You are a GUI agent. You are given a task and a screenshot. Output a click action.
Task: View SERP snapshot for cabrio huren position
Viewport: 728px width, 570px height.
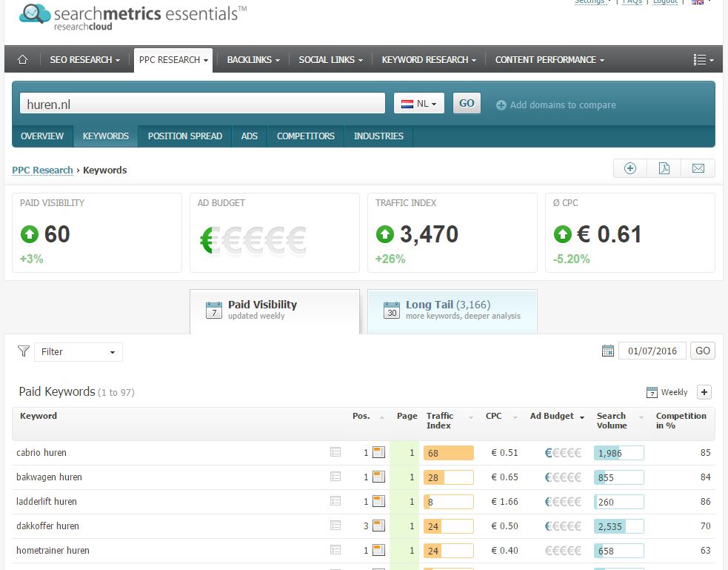379,452
